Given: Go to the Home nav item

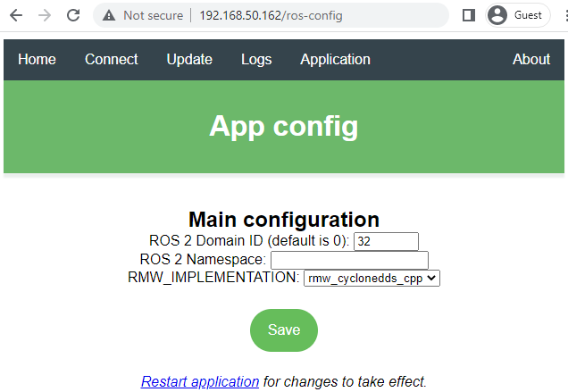Looking at the screenshot, I should 37,60.
